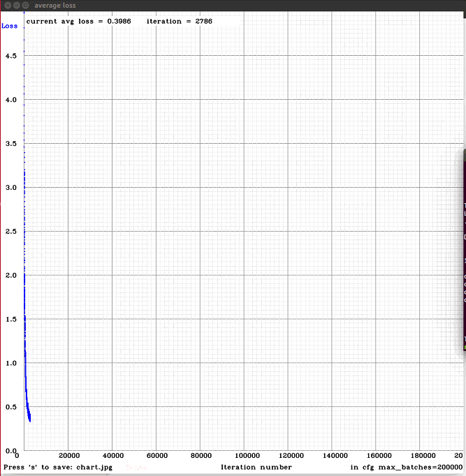The image size is (466, 476).
Task: Click the 'in cfg max_batches=200000' text
Action: click(x=407, y=467)
